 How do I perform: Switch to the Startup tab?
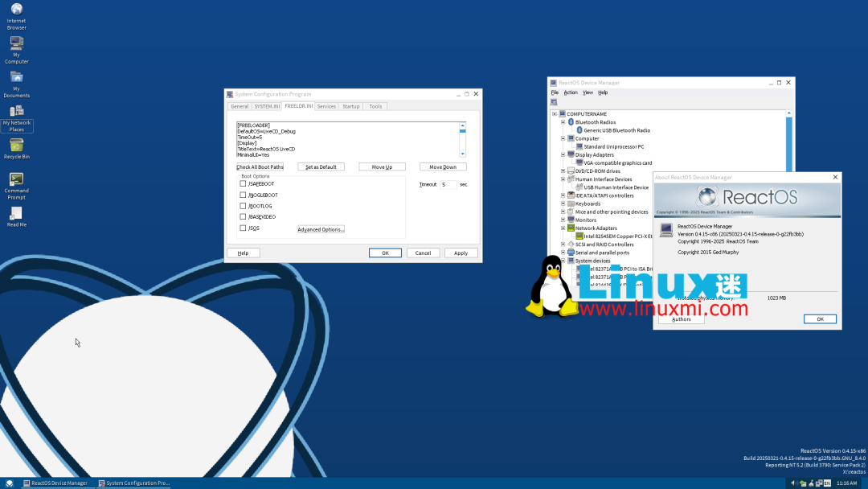click(350, 106)
